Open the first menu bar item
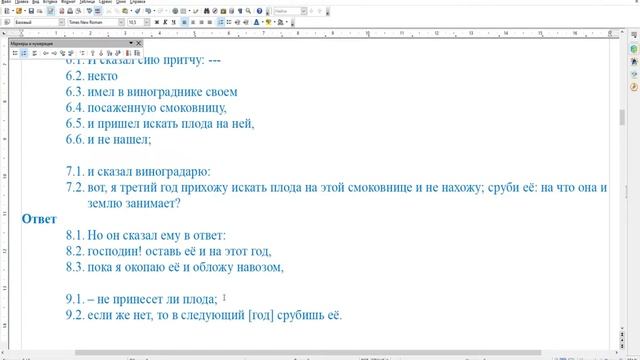This screenshot has height=360, width=640. click(x=6, y=2)
